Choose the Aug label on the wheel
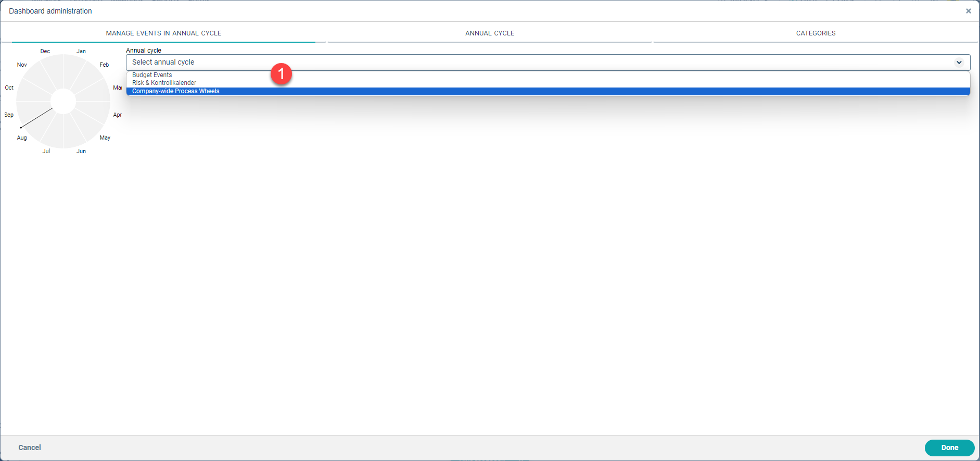The image size is (980, 461). point(22,138)
